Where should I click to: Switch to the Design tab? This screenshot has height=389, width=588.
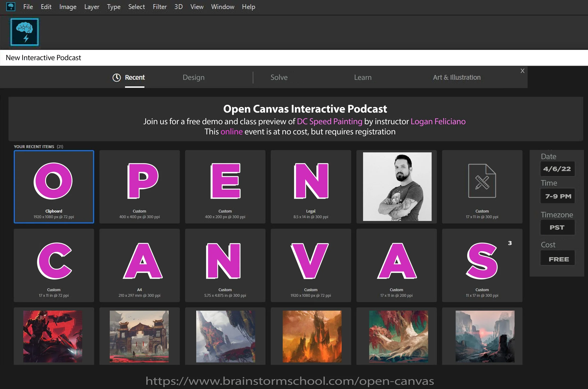[x=194, y=77]
